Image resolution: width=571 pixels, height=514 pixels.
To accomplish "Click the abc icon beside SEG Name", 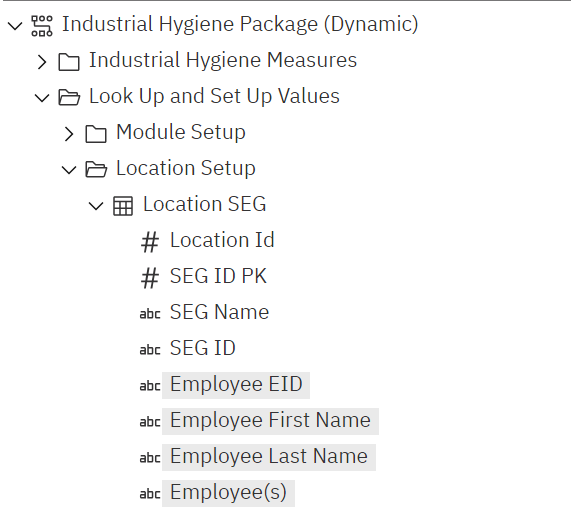I will (150, 314).
